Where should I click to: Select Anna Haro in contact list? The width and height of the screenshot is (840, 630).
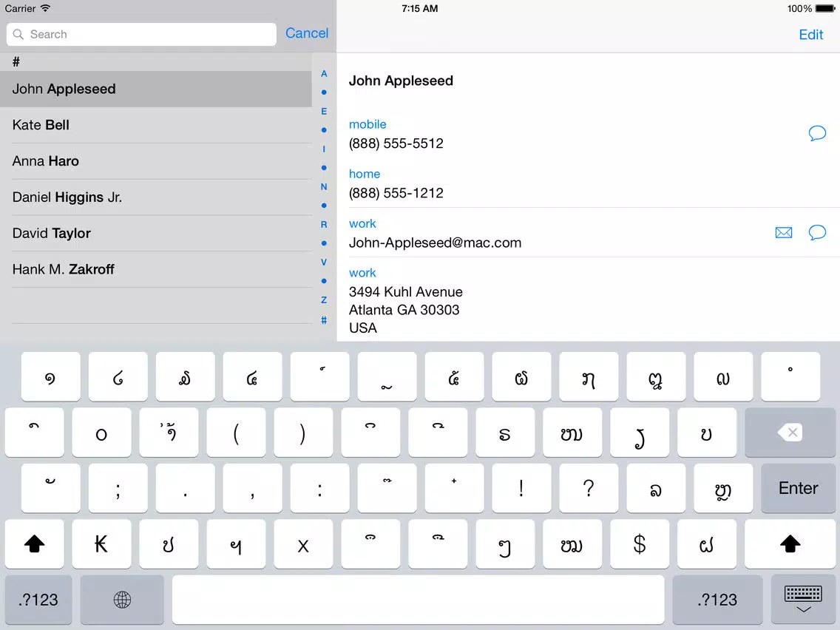[156, 160]
